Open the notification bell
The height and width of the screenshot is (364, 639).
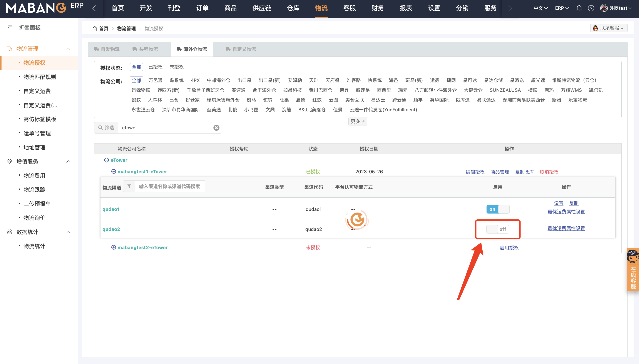point(579,8)
